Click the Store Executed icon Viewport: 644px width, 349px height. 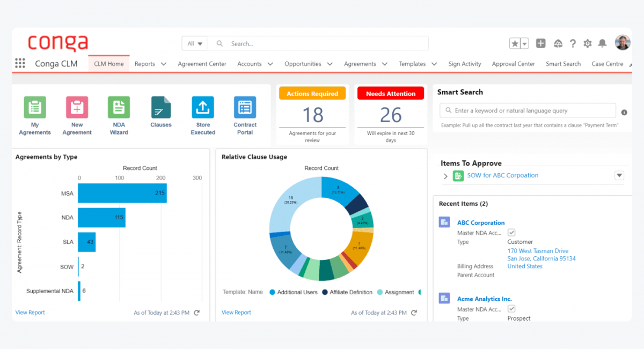203,106
